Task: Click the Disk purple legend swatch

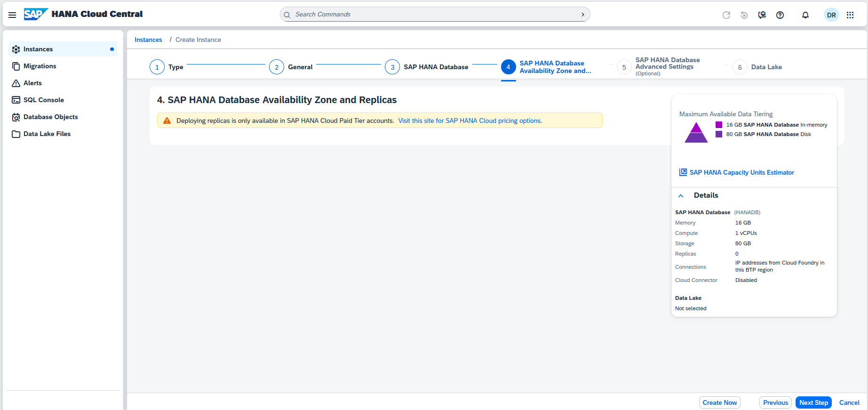Action: click(x=719, y=134)
